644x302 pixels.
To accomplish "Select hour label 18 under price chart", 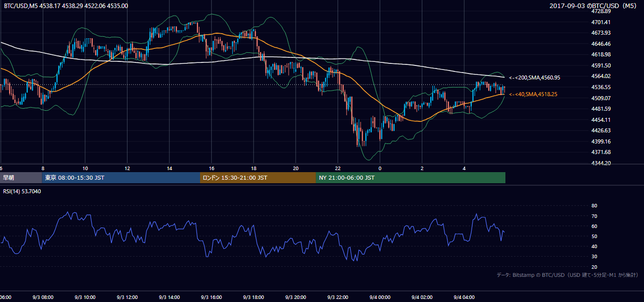I will click(x=253, y=168).
